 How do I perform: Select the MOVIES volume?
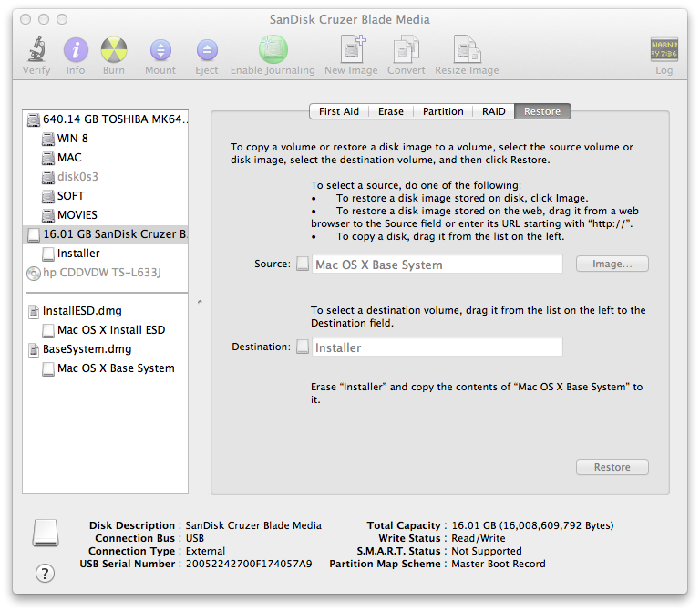106,215
